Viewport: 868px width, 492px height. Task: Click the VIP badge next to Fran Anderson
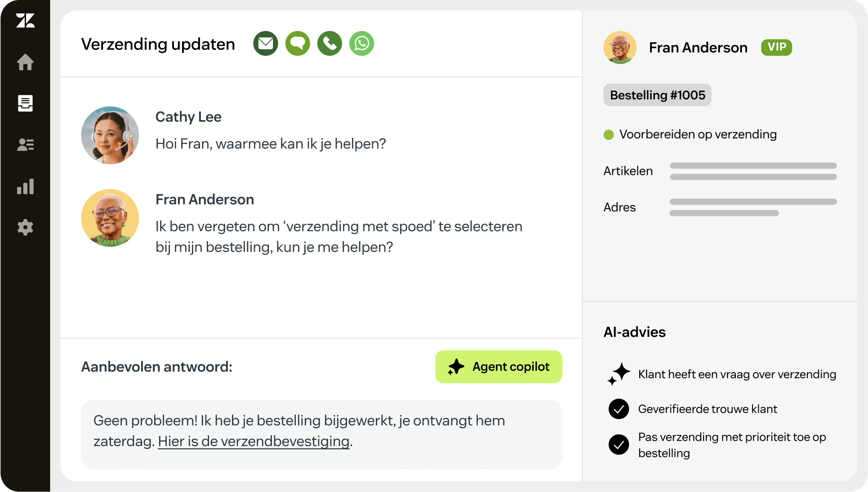click(776, 47)
